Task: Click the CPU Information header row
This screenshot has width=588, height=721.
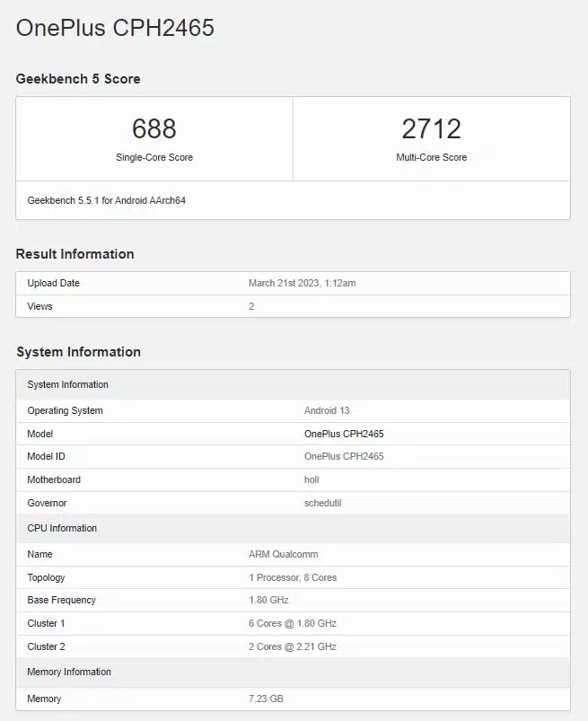Action: pos(293,528)
